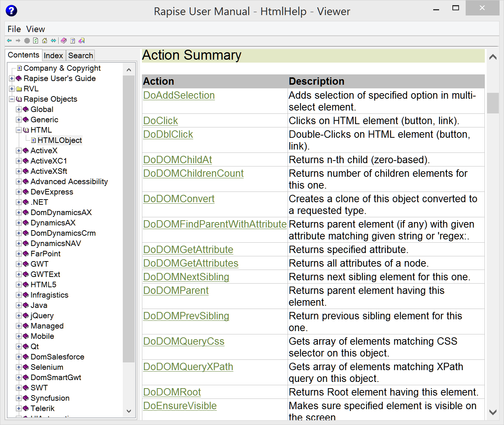504x425 pixels.
Task: Expand the Rapise User's Guide node
Action: tap(12, 78)
